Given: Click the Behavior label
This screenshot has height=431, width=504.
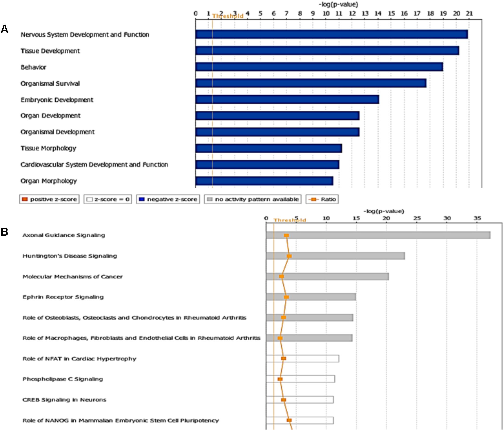Looking at the screenshot, I should tap(33, 67).
